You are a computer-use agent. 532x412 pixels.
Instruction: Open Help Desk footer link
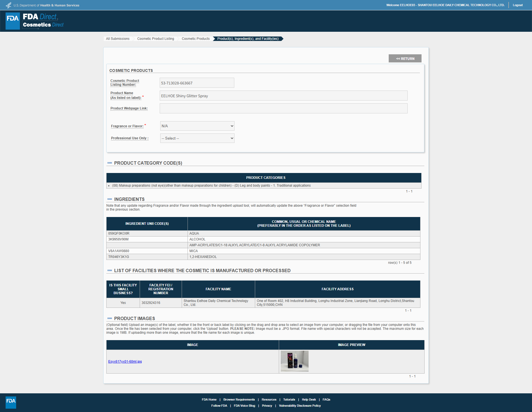click(309, 399)
